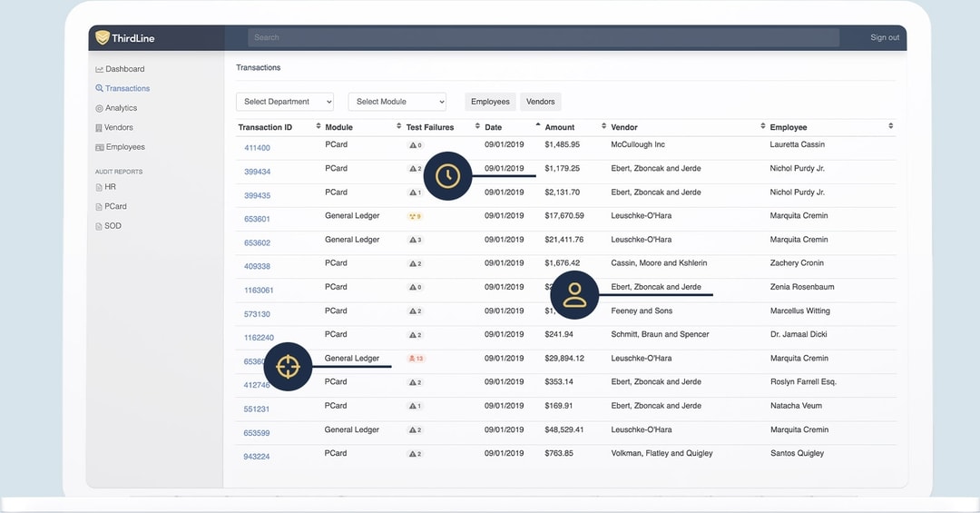Sort by Module column arrows
Image resolution: width=980 pixels, height=513 pixels.
coord(398,126)
